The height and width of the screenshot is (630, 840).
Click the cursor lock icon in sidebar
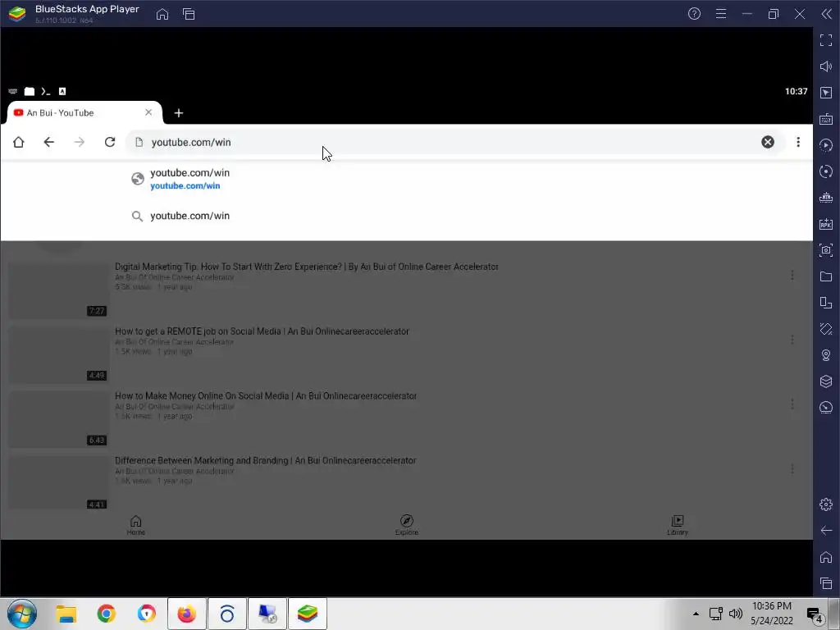click(826, 93)
